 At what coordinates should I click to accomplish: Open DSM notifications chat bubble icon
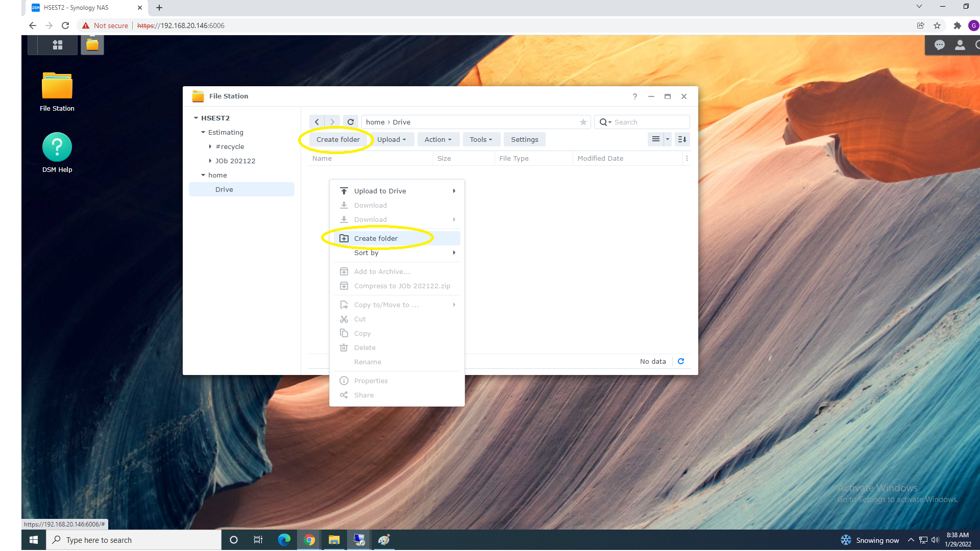click(939, 45)
